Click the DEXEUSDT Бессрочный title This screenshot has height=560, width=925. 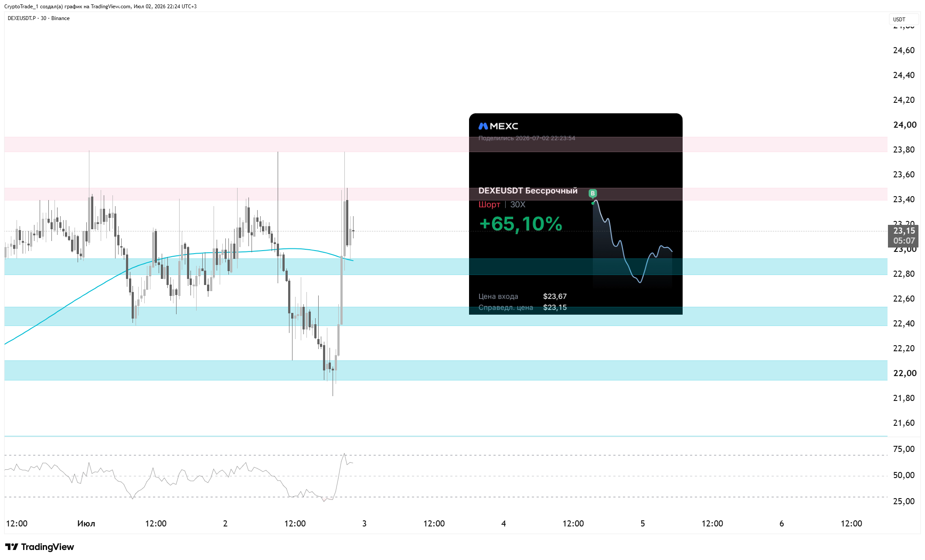(x=528, y=190)
